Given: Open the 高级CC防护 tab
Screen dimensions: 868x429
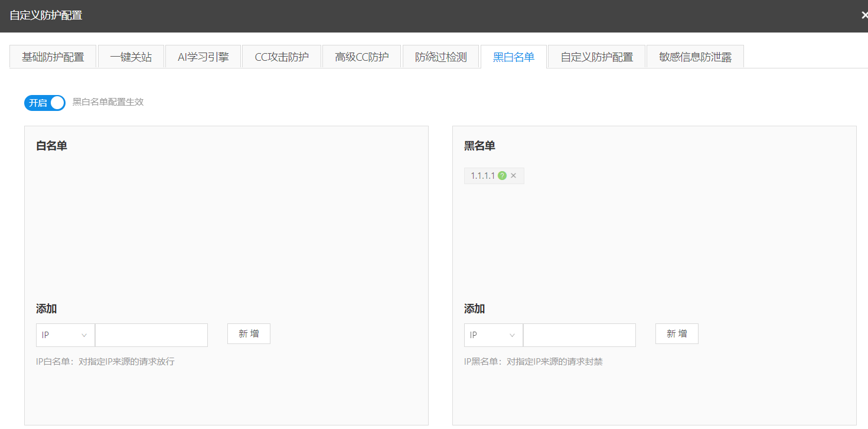Looking at the screenshot, I should tap(361, 57).
